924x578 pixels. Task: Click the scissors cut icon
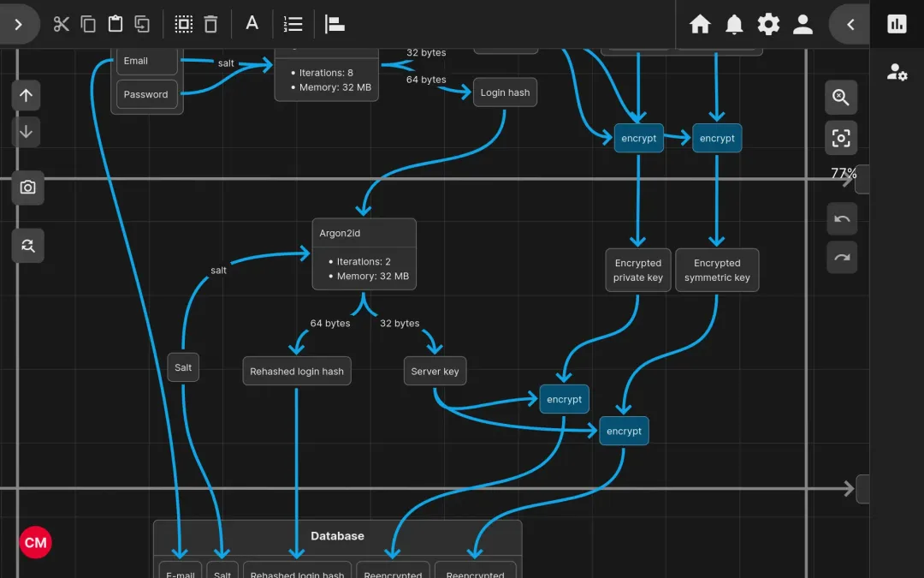61,24
